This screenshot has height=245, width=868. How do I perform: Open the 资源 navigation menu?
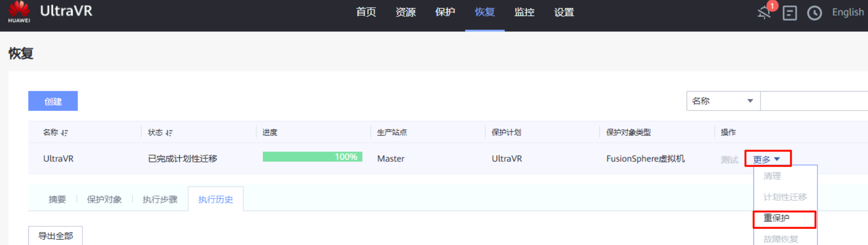[405, 12]
